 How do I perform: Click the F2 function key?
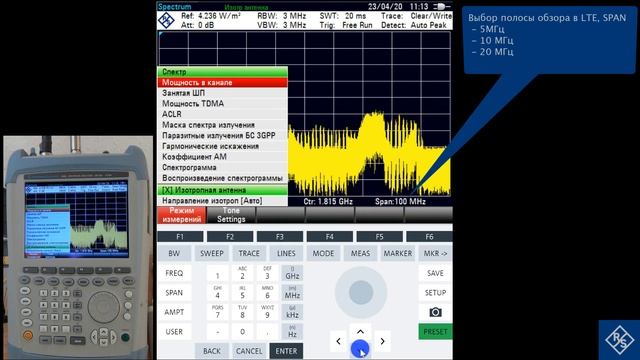tap(230, 236)
